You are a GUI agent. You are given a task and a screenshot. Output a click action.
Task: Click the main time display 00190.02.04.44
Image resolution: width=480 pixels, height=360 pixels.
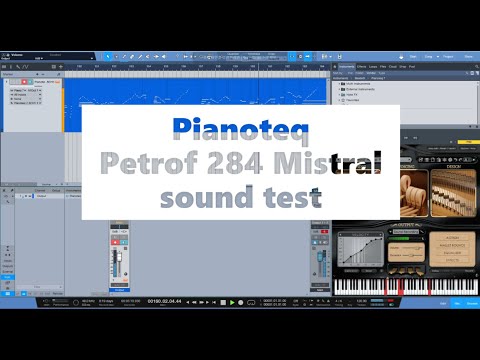click(164, 301)
